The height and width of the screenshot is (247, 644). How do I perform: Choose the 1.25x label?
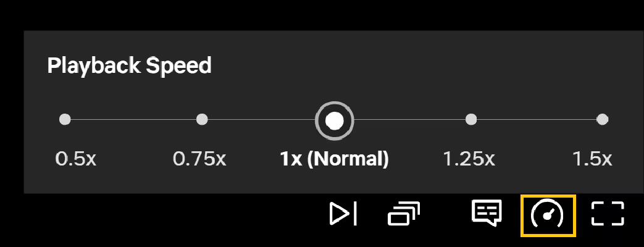tap(469, 159)
